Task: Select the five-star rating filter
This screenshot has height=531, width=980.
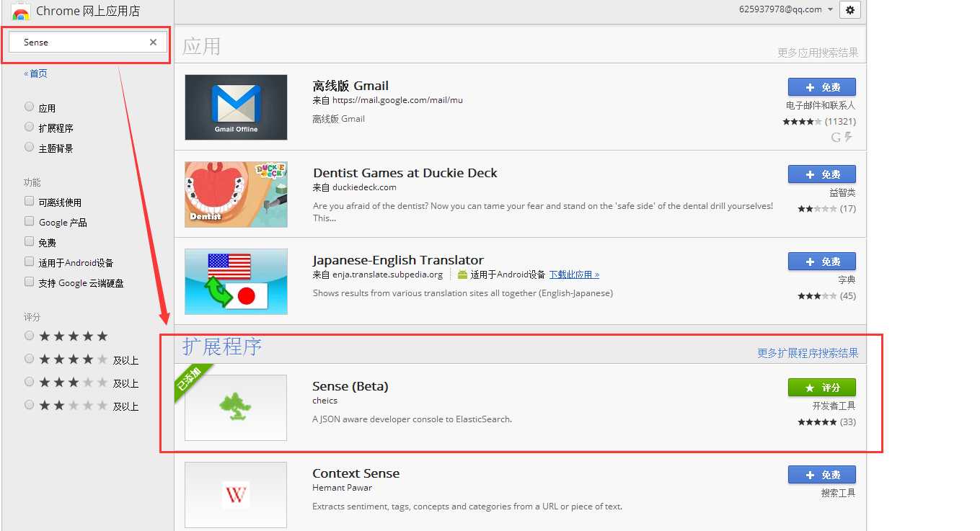Action: [x=30, y=336]
